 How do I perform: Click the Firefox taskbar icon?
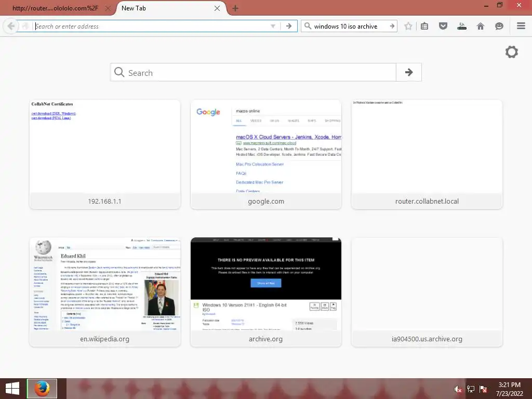(42, 389)
